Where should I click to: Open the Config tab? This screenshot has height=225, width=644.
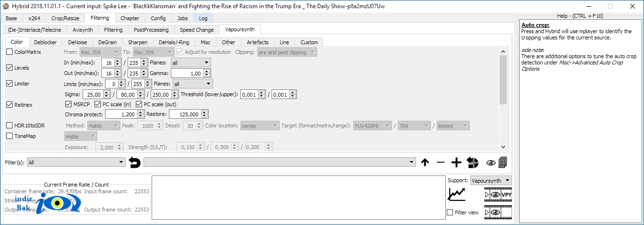(x=158, y=18)
